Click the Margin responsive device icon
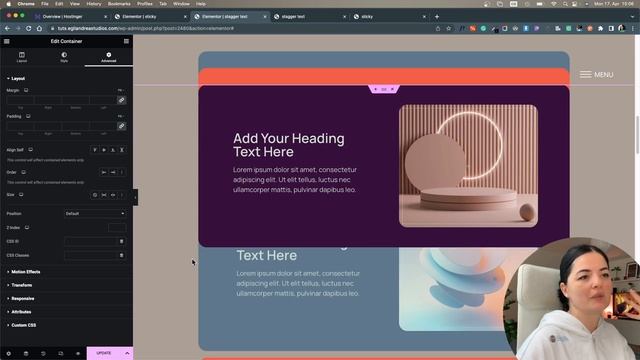 26,90
